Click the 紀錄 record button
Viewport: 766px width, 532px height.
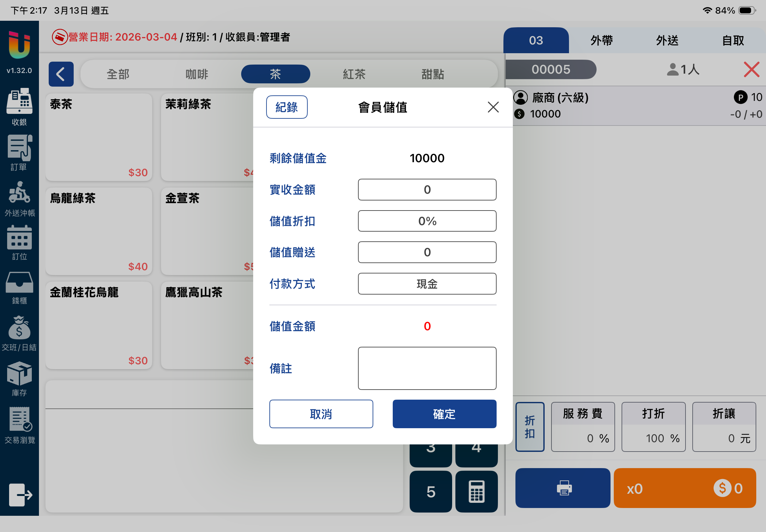287,107
